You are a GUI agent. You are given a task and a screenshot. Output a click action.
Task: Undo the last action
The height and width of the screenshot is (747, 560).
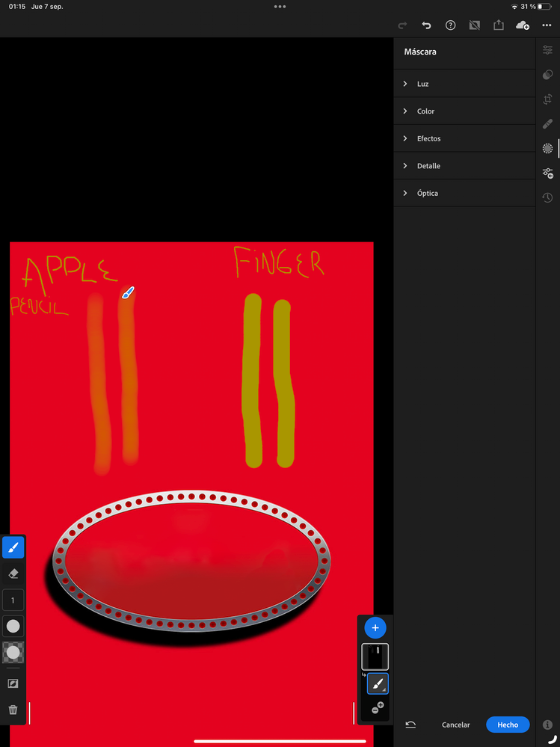point(426,25)
